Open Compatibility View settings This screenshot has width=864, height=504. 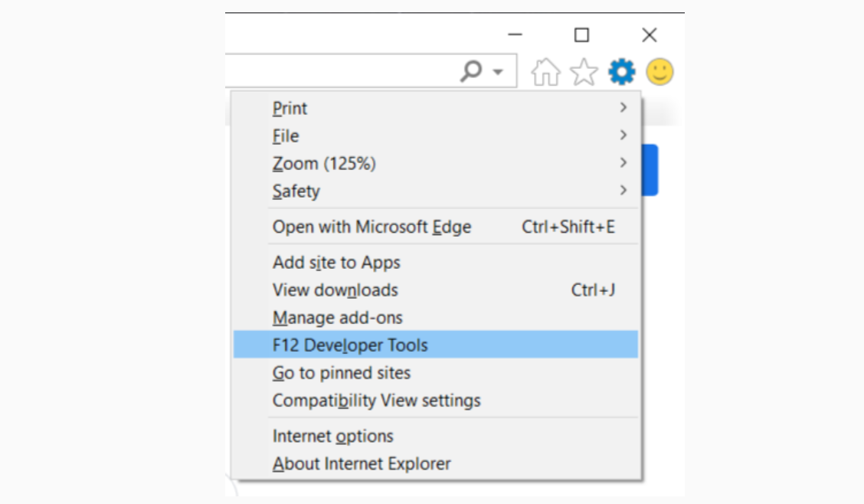click(377, 400)
